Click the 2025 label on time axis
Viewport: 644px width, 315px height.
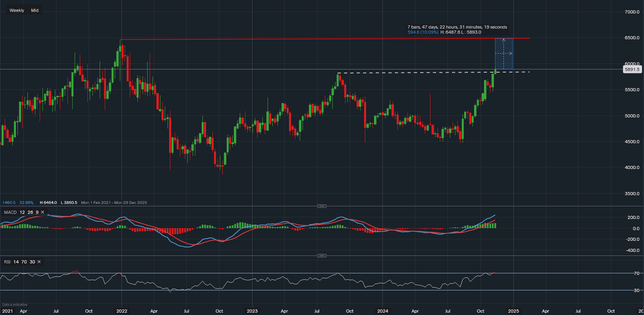pyautogui.click(x=513, y=311)
